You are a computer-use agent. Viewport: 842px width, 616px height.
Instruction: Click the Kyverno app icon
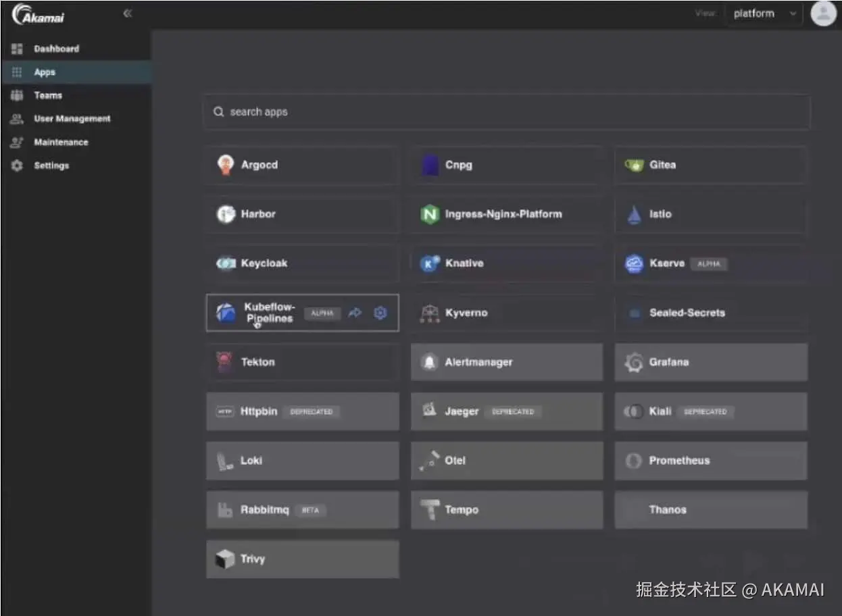(x=430, y=313)
